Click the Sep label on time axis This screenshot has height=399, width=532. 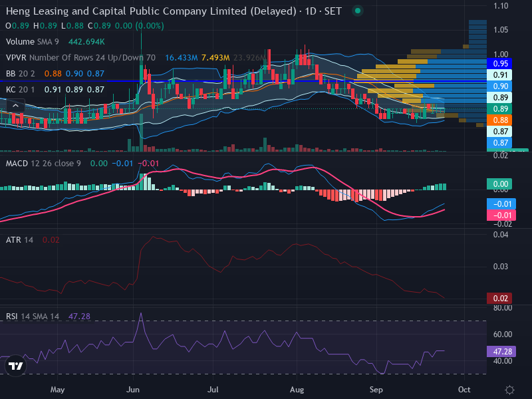click(376, 390)
